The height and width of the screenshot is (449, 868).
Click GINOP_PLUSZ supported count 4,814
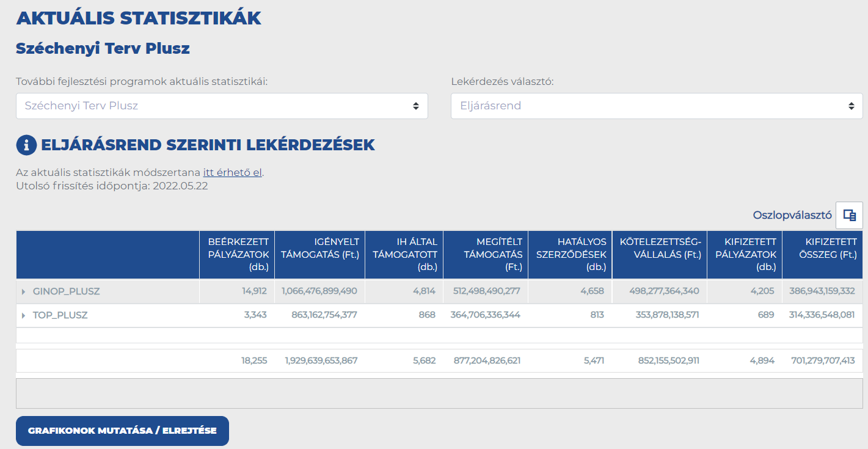(424, 291)
